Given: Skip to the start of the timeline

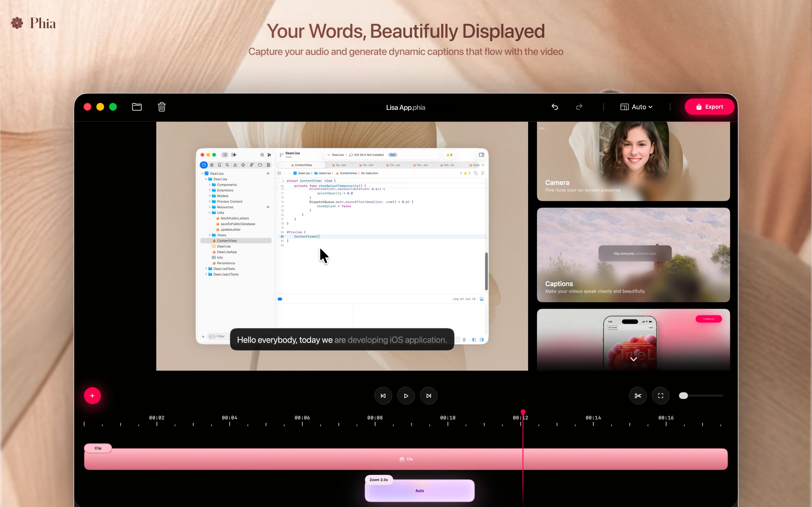Looking at the screenshot, I should tap(383, 396).
